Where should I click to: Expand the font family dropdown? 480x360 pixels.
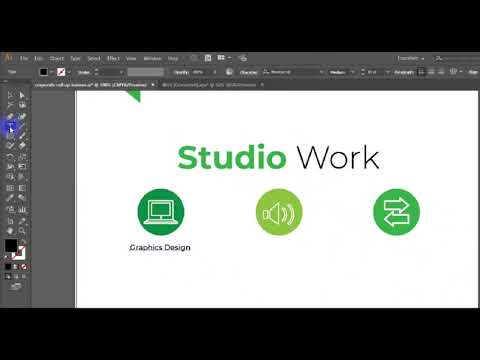point(321,72)
